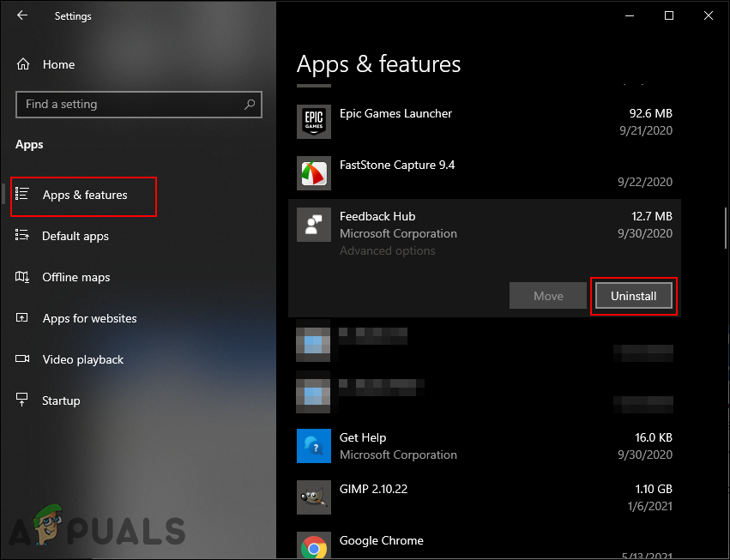The height and width of the screenshot is (560, 730).
Task: Click the Get Help app icon
Action: click(x=313, y=445)
